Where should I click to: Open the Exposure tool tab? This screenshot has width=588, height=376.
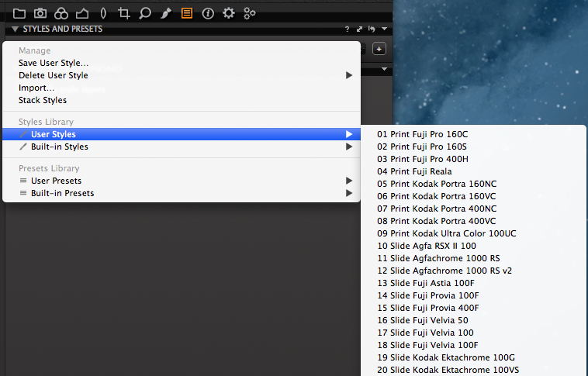pyautogui.click(x=82, y=14)
